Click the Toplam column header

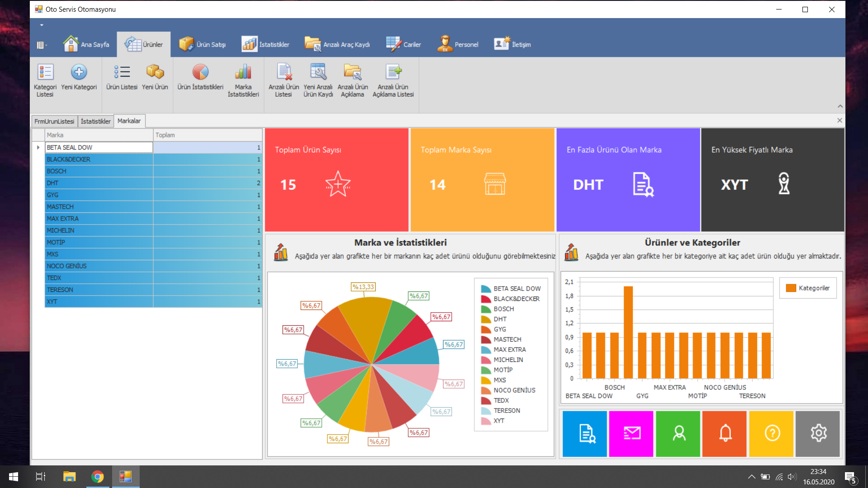[x=207, y=135]
